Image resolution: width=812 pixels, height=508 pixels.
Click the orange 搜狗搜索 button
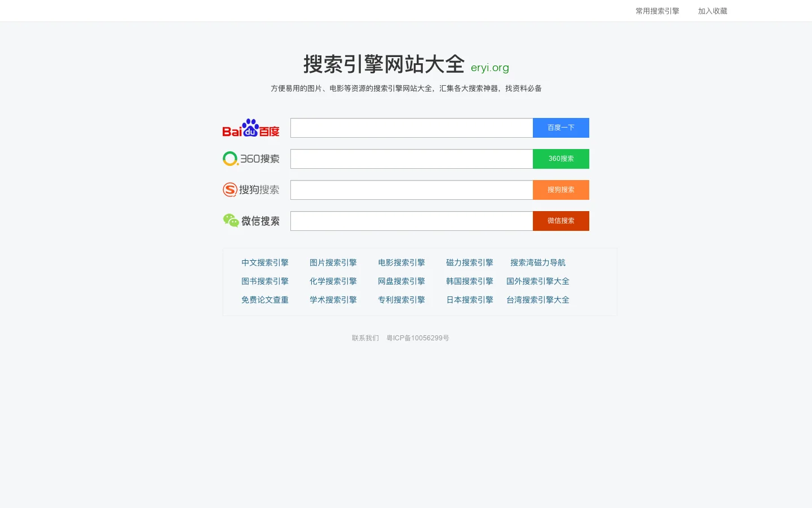[x=561, y=190]
